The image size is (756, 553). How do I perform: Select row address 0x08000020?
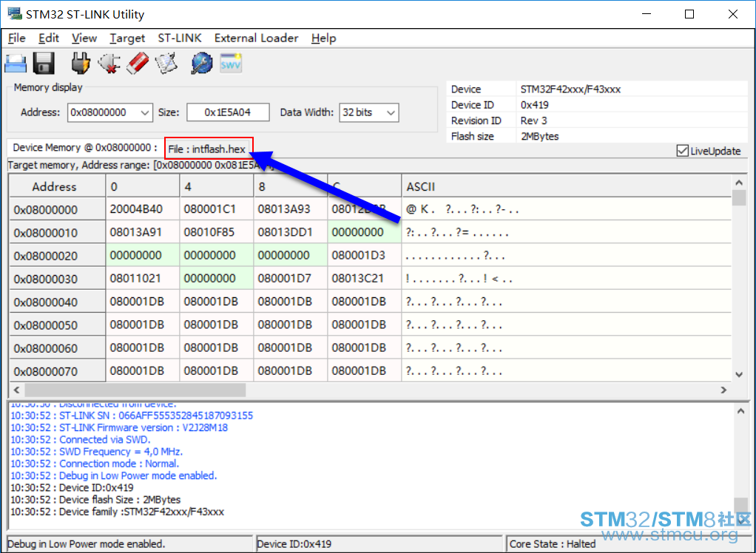(x=58, y=256)
